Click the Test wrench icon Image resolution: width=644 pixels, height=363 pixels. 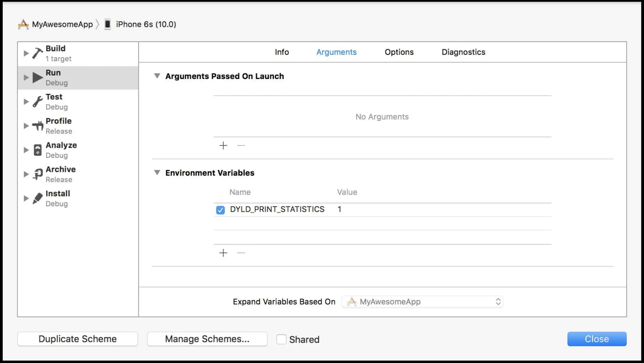point(37,102)
